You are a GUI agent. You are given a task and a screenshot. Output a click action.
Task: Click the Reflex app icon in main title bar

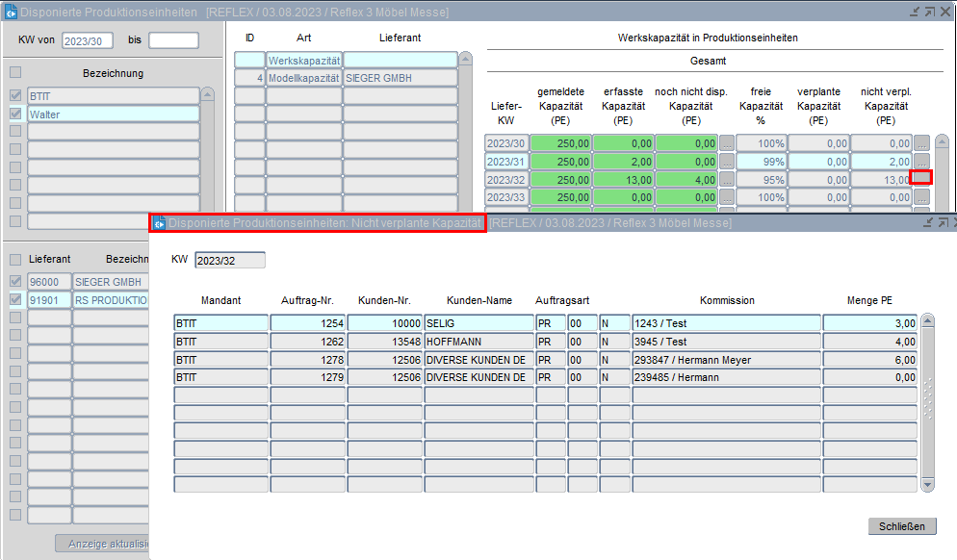pos(11,11)
